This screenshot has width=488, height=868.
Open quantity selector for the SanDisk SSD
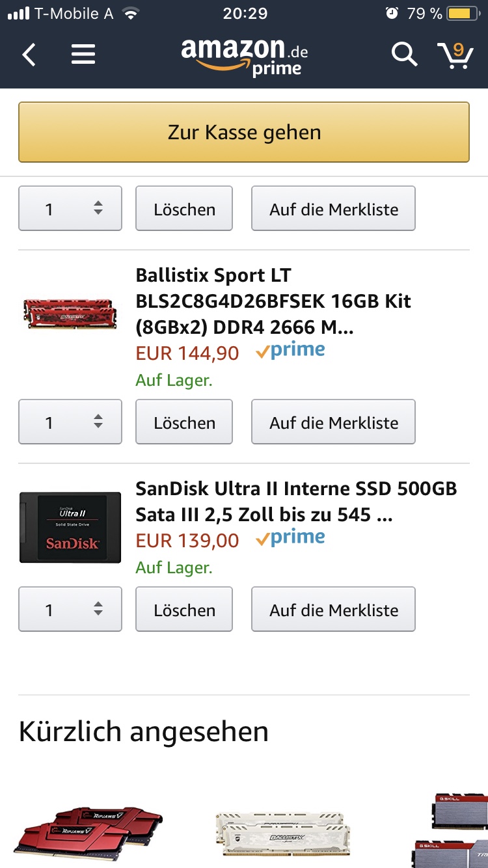coord(70,609)
